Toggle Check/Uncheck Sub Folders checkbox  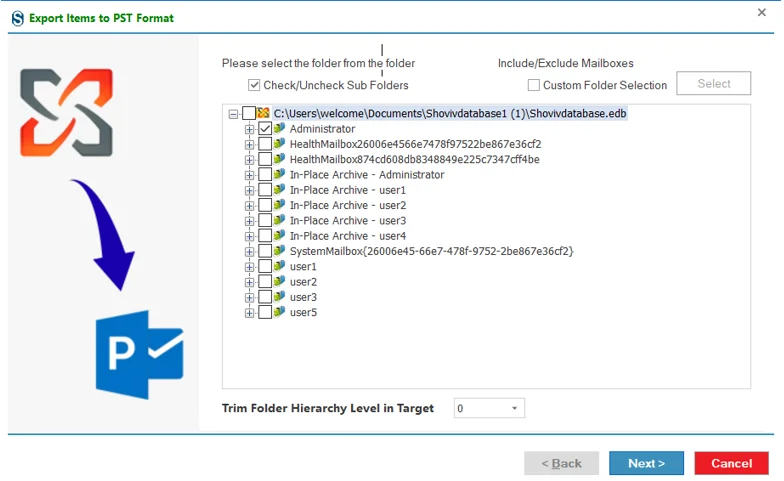point(254,85)
